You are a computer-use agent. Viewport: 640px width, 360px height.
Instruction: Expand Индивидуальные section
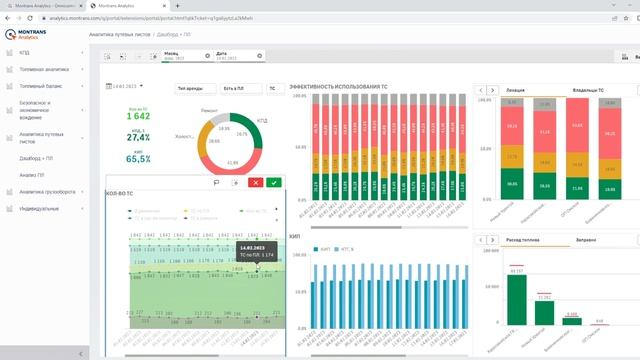(82, 209)
